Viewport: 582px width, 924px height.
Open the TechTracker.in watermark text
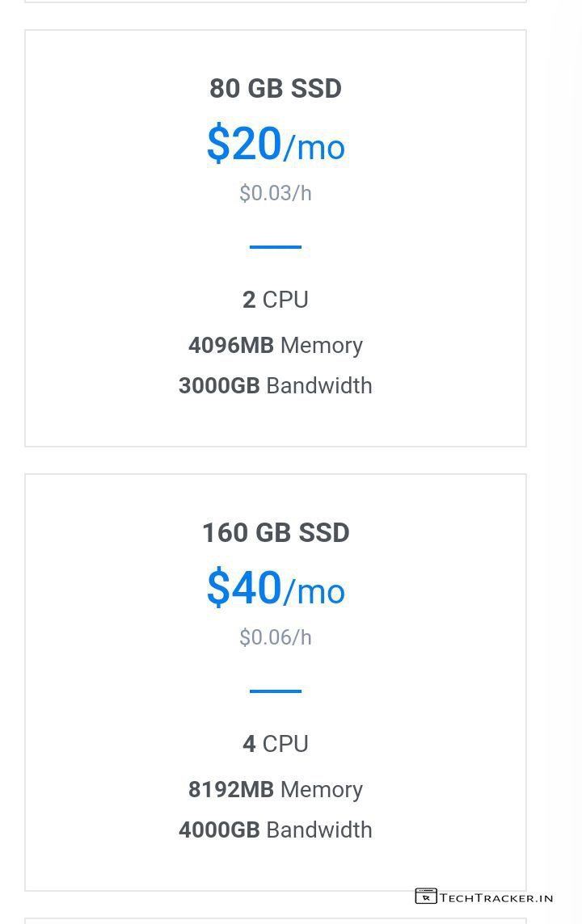(x=496, y=897)
